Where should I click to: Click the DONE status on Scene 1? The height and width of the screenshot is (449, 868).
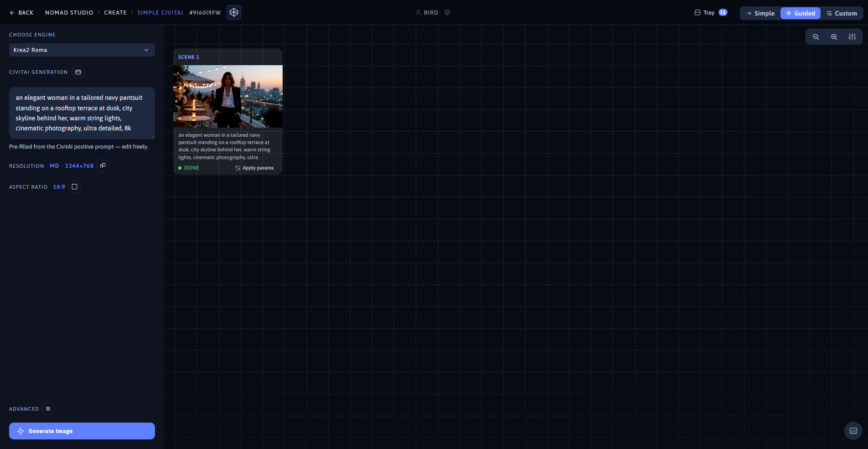click(189, 168)
